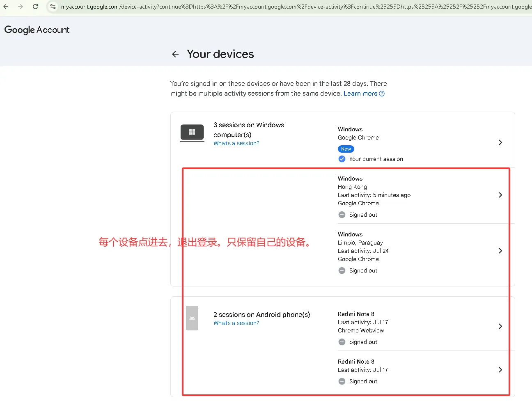Expand the last Redmi Note 8 session chevron
532x410 pixels.
(x=500, y=370)
